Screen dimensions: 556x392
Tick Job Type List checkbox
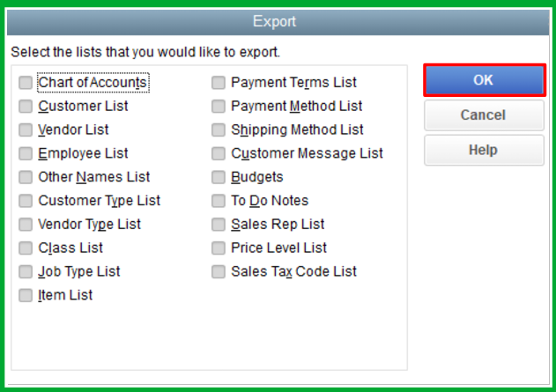(26, 272)
